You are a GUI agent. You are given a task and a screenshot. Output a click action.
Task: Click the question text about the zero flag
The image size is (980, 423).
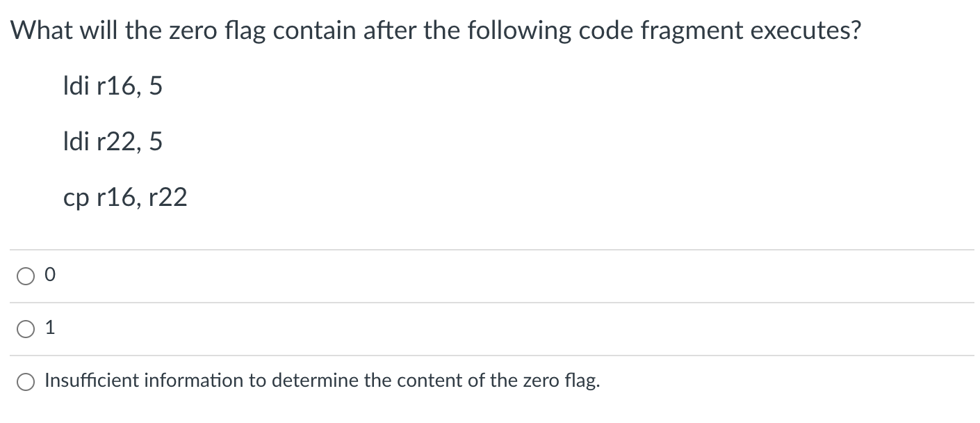tap(435, 29)
